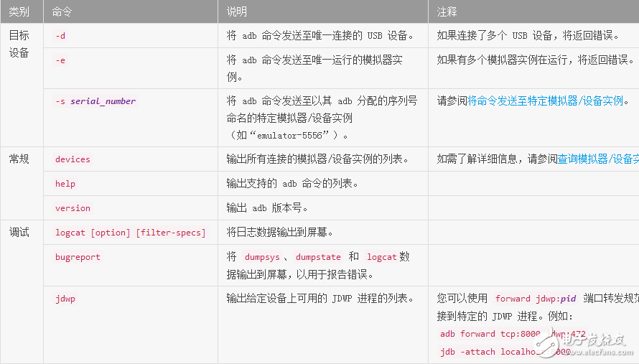Image resolution: width=639 pixels, height=364 pixels.
Task: Click the 说明 column header
Action: 236,12
